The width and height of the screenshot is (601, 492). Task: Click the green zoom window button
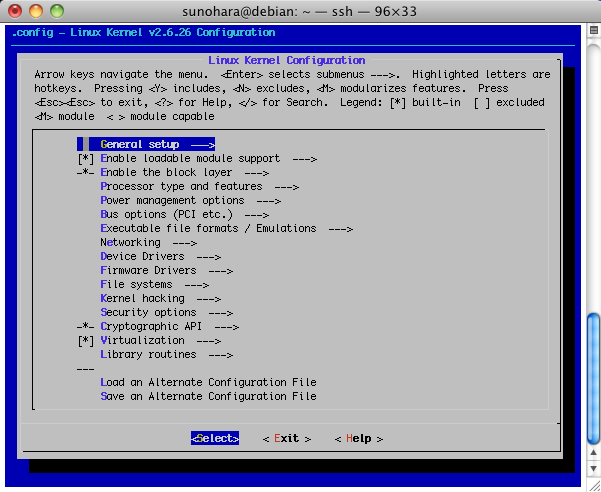coord(58,11)
